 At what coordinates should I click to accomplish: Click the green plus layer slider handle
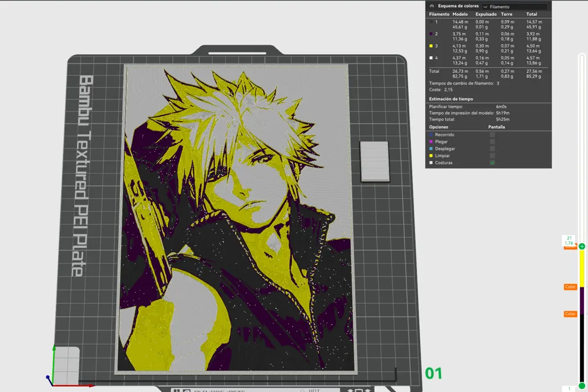pyautogui.click(x=582, y=246)
